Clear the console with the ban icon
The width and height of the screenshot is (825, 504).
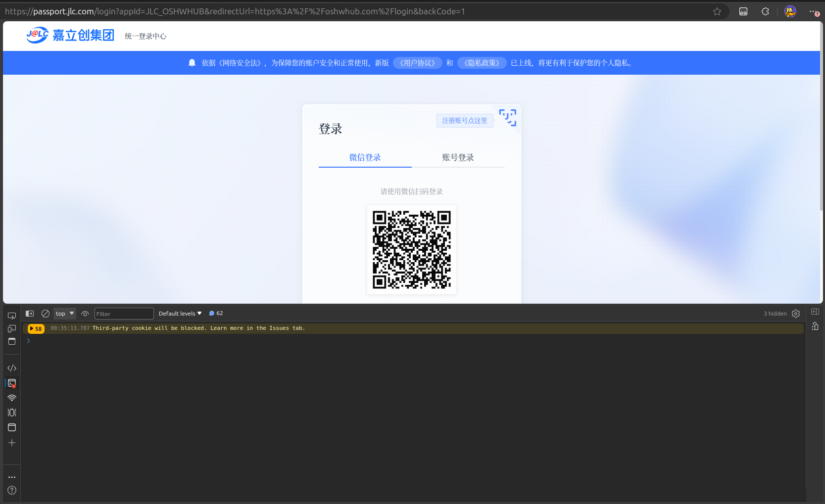(x=45, y=313)
